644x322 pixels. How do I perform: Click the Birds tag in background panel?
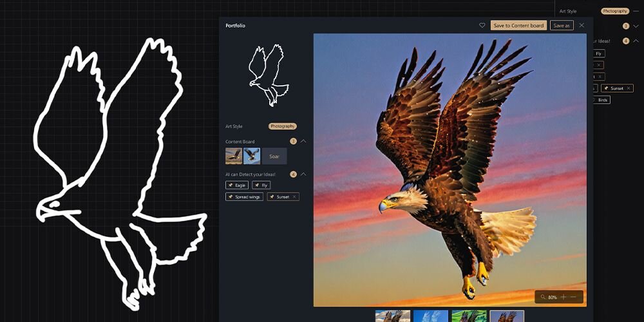pyautogui.click(x=600, y=100)
